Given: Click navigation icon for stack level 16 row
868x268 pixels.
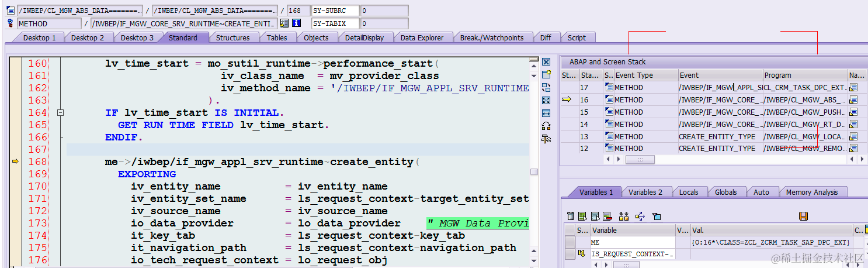Looking at the screenshot, I should point(853,99).
